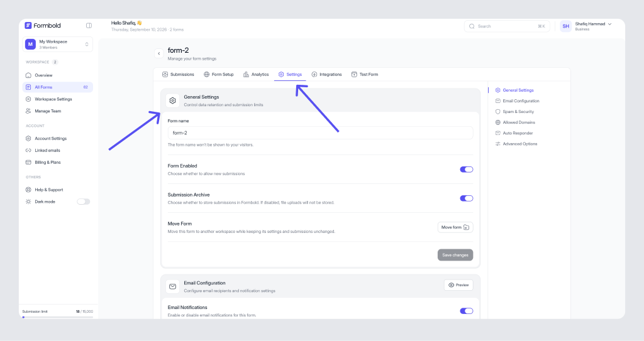Click the Form name input field
Image resolution: width=644 pixels, height=341 pixels.
[x=320, y=133]
